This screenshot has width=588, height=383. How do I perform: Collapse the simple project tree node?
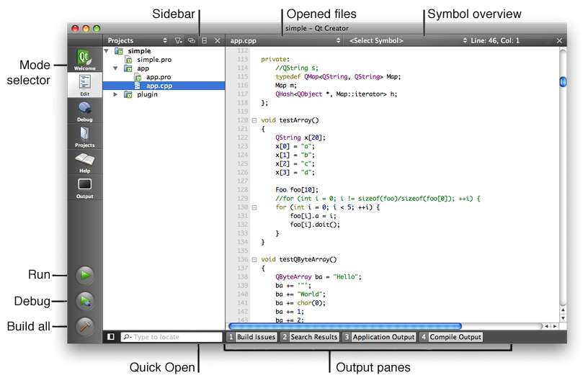(107, 50)
